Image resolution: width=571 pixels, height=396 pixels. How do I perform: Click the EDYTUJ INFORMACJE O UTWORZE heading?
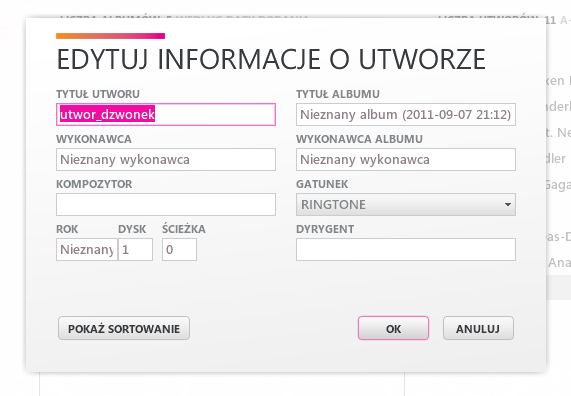(x=271, y=59)
